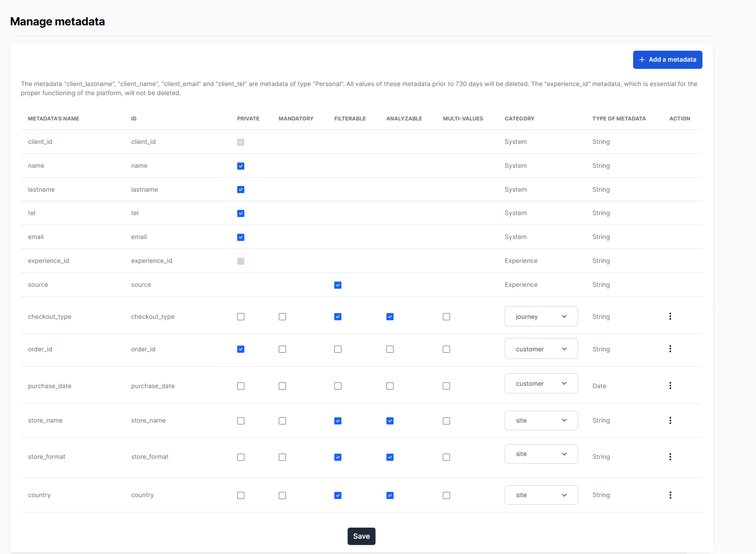Open action menu for order_id row
Viewport: 756px width, 554px height.
click(x=670, y=349)
